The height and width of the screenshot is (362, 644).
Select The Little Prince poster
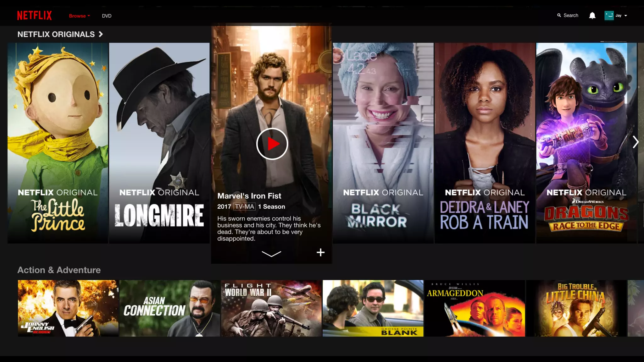(x=58, y=143)
